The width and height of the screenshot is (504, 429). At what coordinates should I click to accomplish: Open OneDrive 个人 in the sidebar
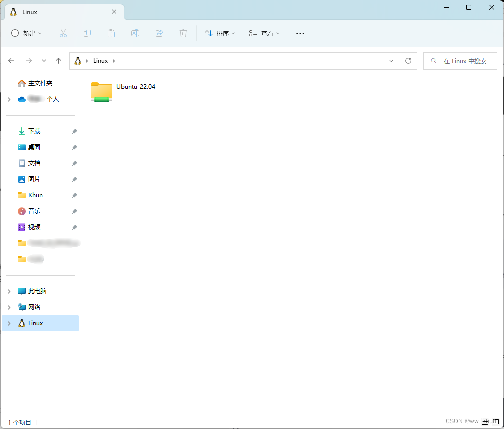tap(40, 99)
